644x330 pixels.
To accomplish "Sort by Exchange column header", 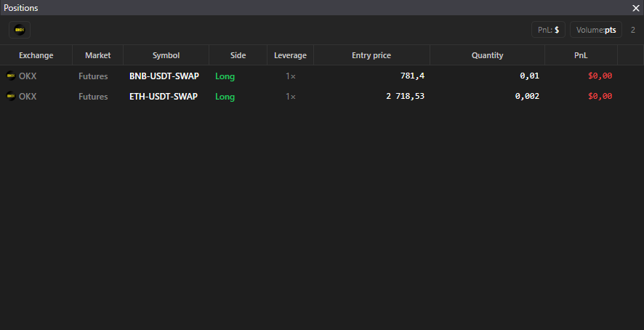I will point(36,55).
